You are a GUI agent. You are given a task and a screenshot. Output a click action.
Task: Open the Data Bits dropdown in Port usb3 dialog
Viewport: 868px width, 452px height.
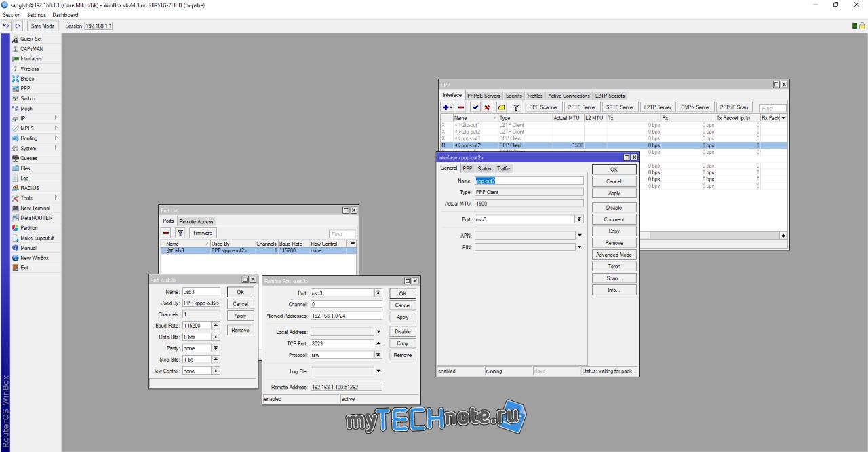point(216,337)
